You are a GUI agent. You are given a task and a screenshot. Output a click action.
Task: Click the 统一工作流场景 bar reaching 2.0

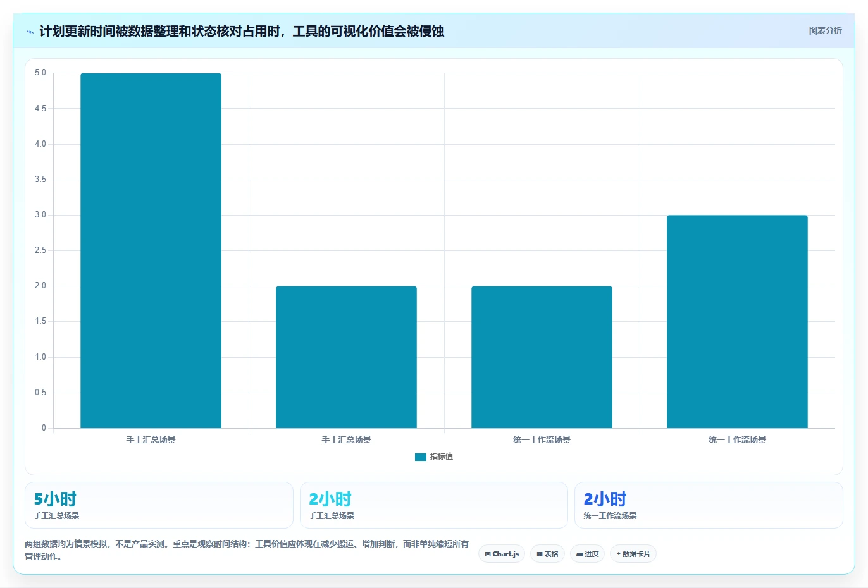tap(542, 357)
